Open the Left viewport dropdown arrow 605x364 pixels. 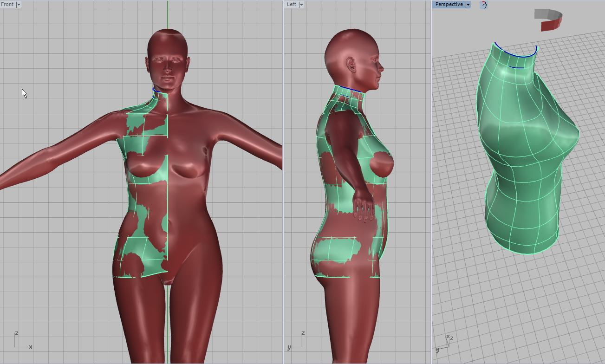click(302, 4)
